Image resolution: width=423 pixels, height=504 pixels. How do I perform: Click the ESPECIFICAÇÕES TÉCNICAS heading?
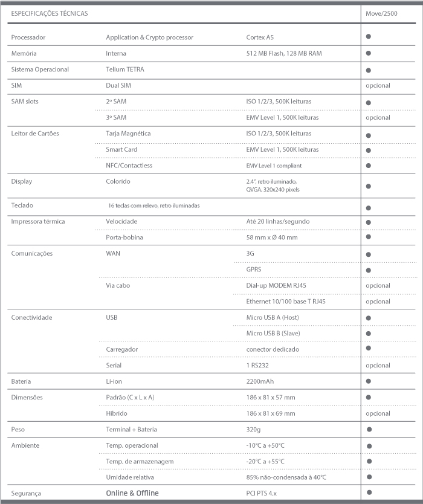(50, 13)
